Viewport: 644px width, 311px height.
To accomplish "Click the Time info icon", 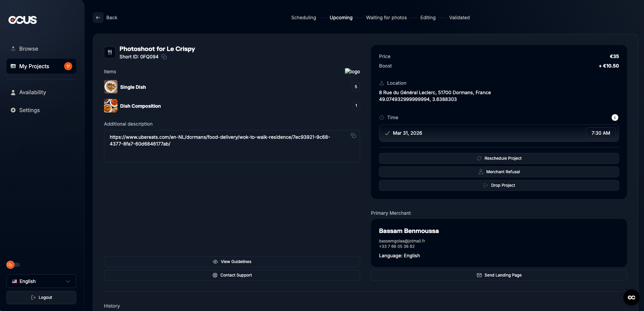I will point(615,118).
